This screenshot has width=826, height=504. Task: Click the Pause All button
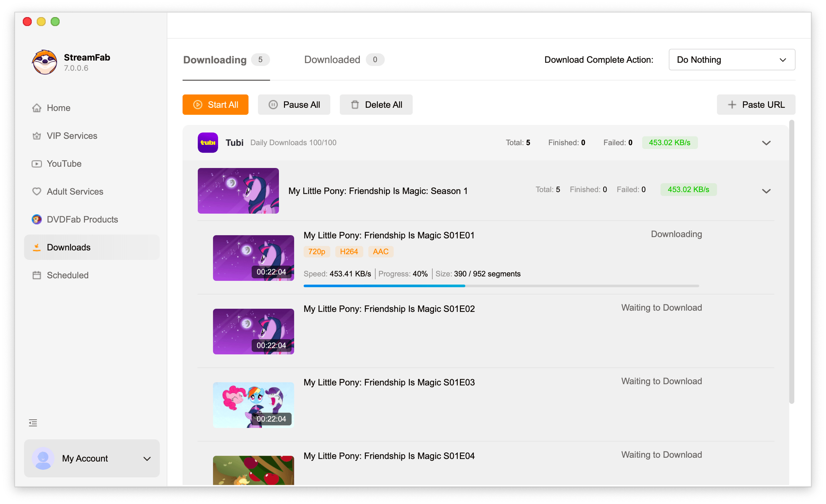294,105
